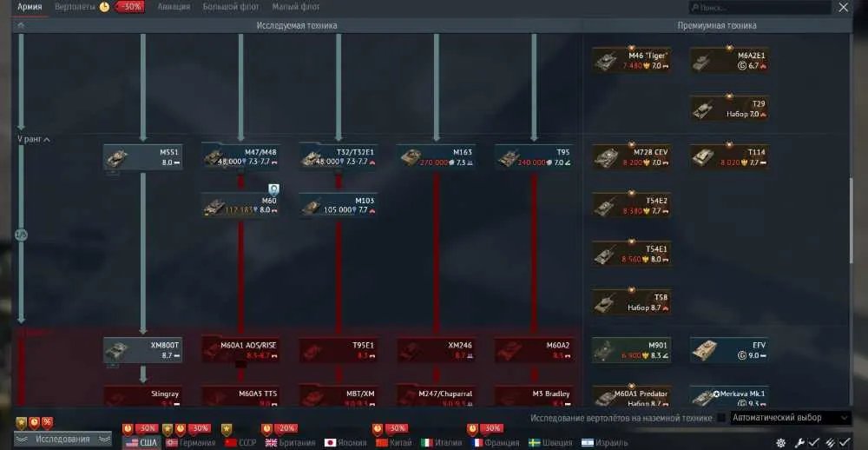
Task: Switch to the Армия tab
Action: 30,7
